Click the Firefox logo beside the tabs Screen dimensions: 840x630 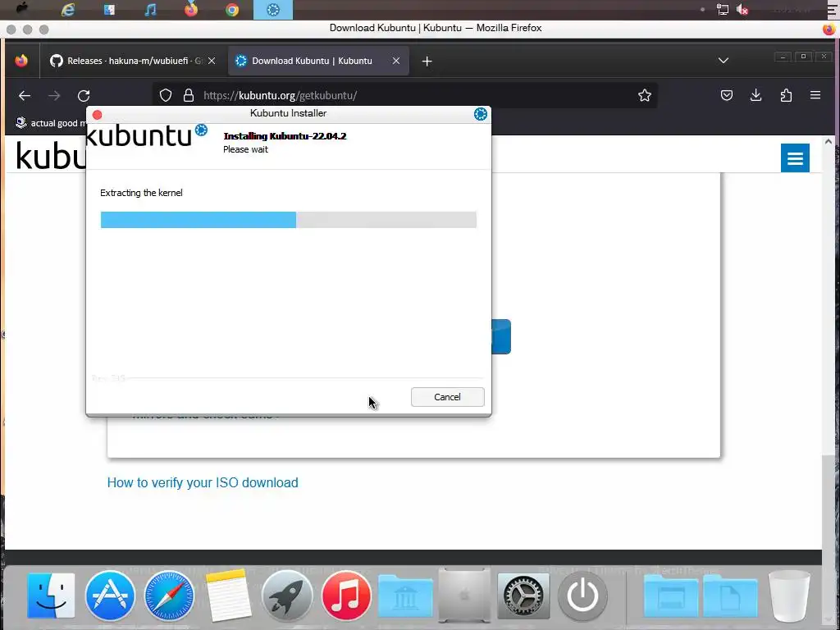21,61
